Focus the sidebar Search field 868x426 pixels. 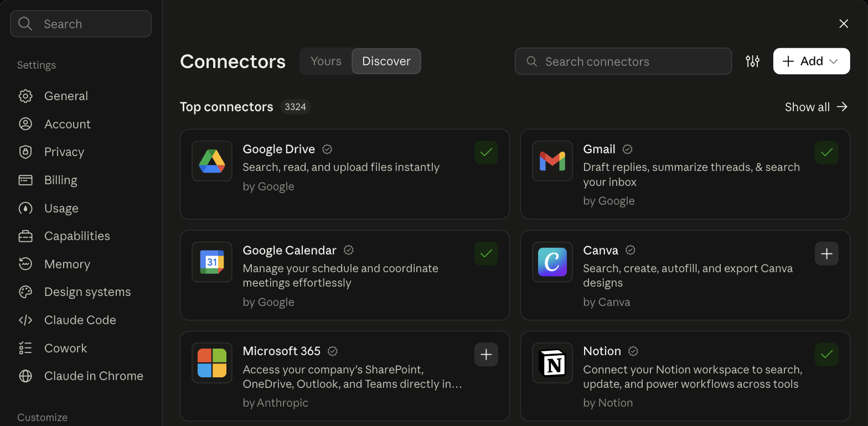[81, 24]
